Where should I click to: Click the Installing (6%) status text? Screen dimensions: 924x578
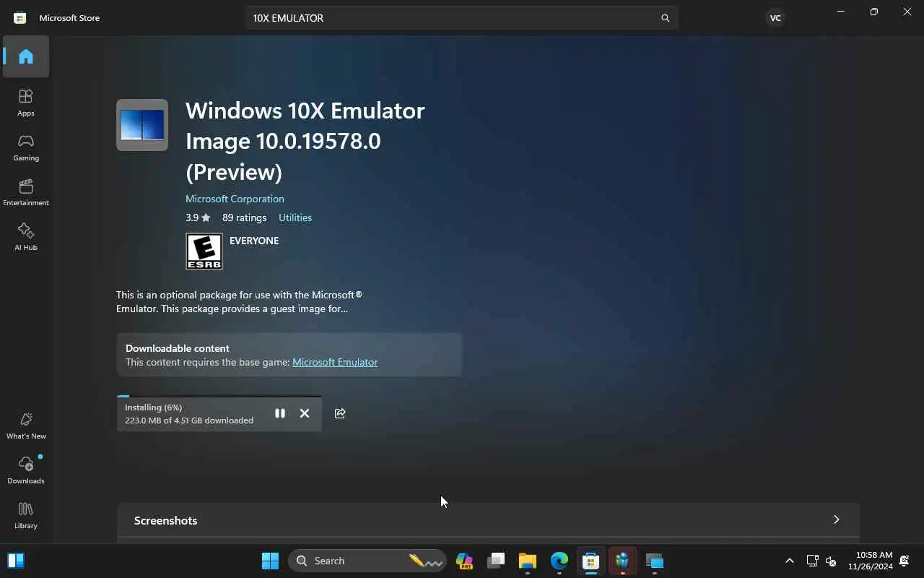153,407
